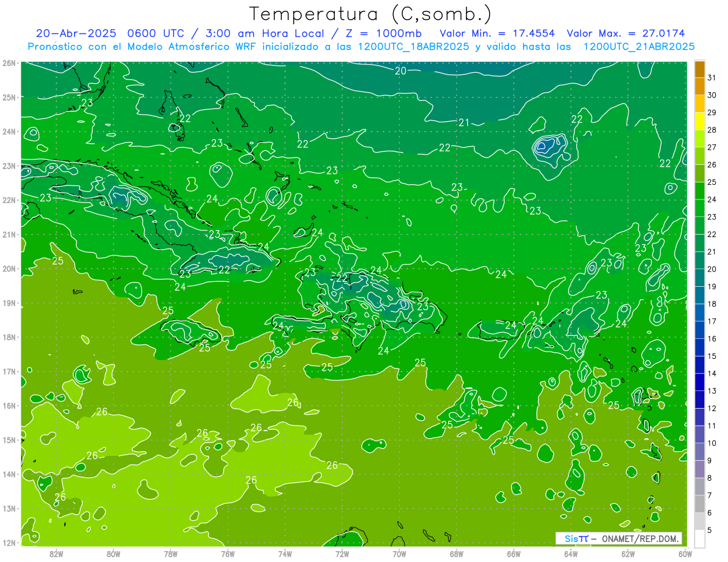Click the 80W longitude axis label
The height and width of the screenshot is (562, 728).
(x=113, y=553)
